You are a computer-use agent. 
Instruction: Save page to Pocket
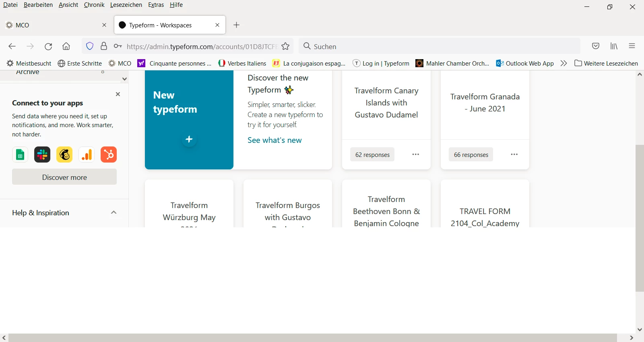(596, 46)
